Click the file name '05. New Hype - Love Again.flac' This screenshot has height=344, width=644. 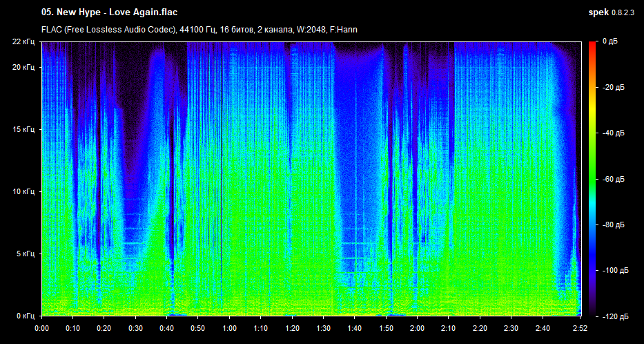click(109, 12)
